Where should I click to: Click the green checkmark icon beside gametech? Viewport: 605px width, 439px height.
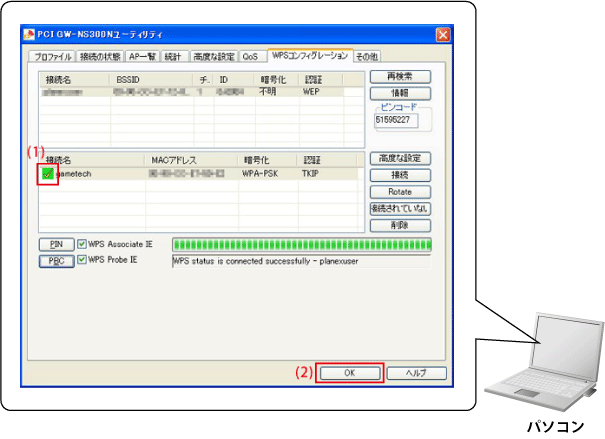point(47,174)
